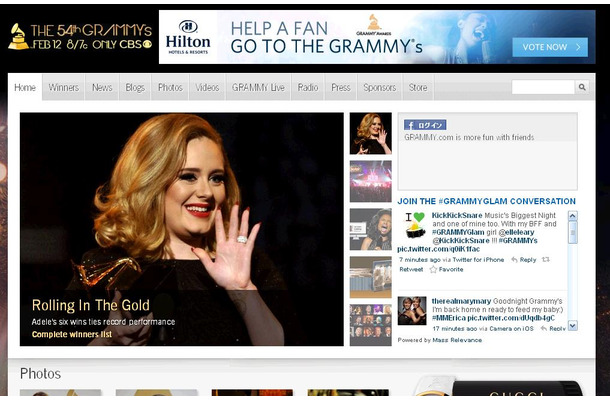The height and width of the screenshot is (400, 610).
Task: Go to the Press tab
Action: [341, 88]
